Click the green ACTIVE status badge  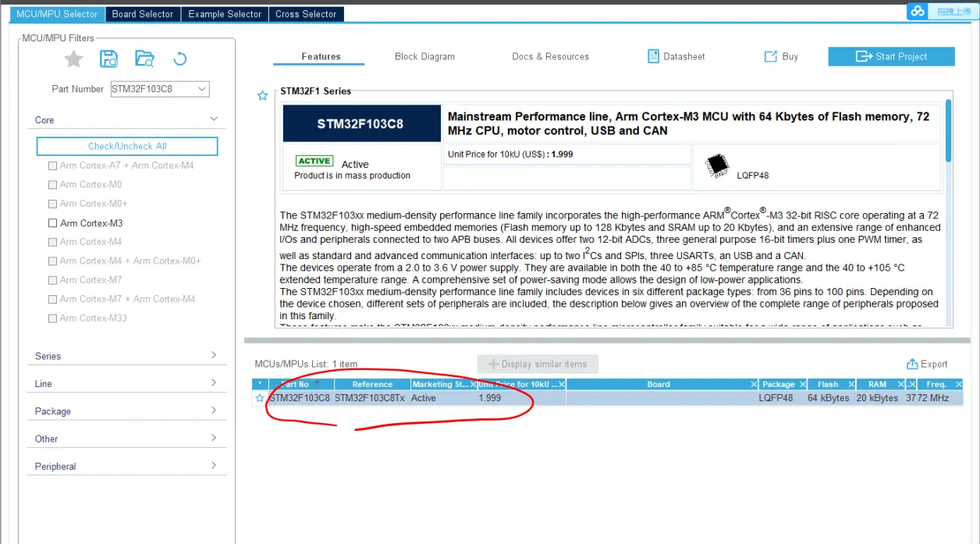(314, 161)
